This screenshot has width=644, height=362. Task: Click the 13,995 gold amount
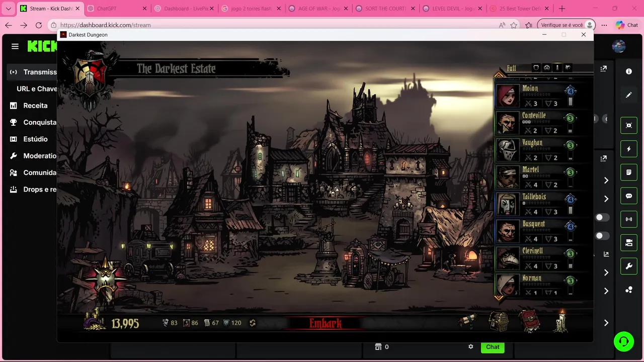(125, 323)
